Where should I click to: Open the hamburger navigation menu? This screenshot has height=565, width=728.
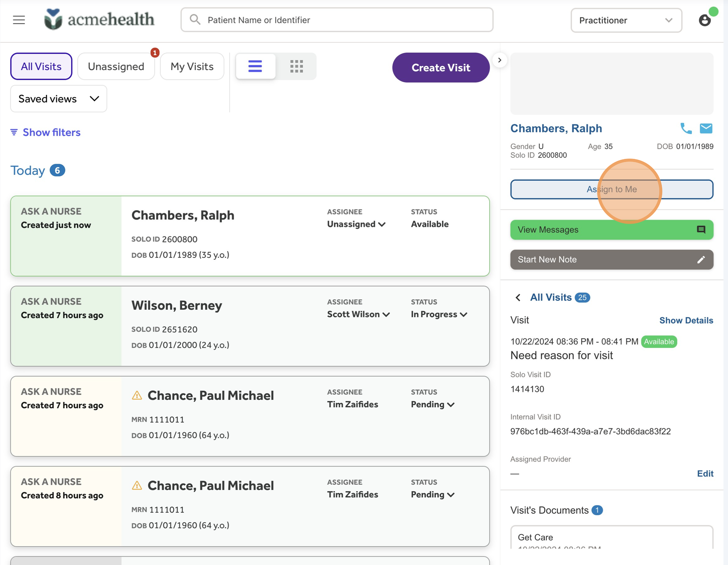(19, 20)
